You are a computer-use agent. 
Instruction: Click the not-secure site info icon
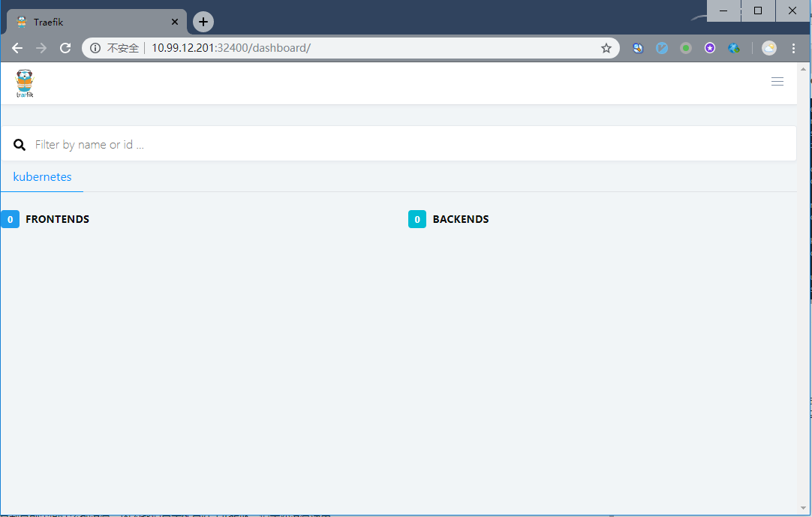(x=95, y=48)
